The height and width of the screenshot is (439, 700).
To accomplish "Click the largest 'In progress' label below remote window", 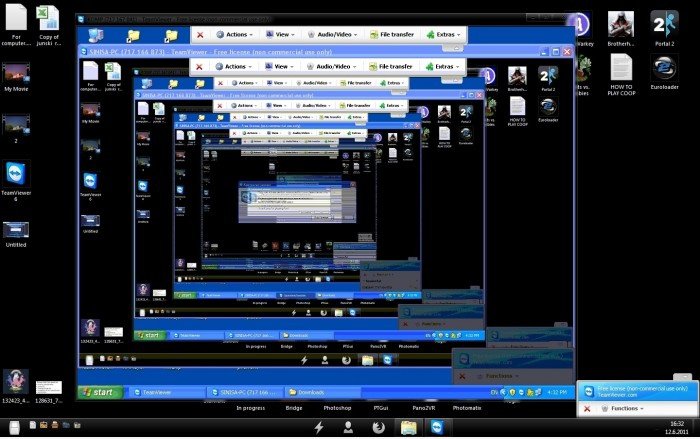I will click(250, 408).
